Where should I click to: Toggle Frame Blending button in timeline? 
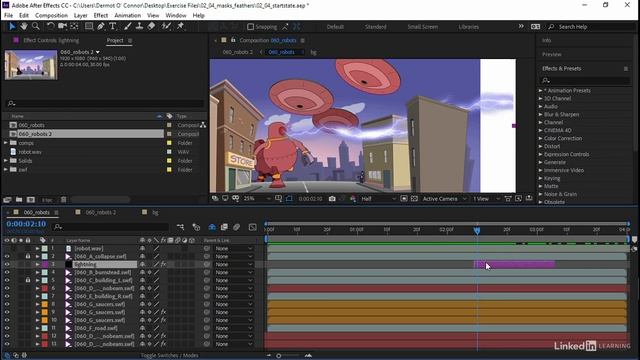click(224, 227)
